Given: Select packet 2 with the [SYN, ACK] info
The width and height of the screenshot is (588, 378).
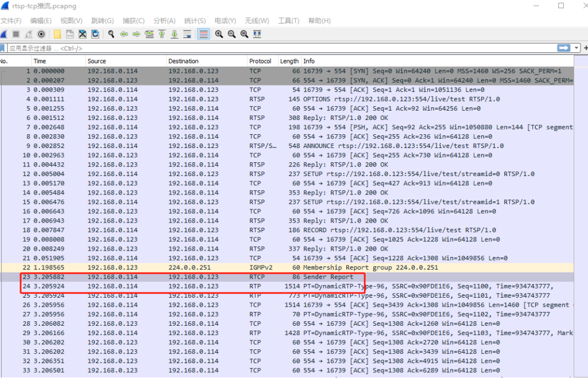Looking at the screenshot, I should point(287,80).
